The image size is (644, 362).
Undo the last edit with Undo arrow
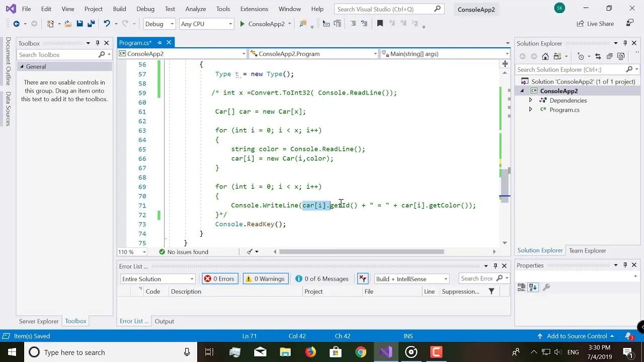coord(107,24)
